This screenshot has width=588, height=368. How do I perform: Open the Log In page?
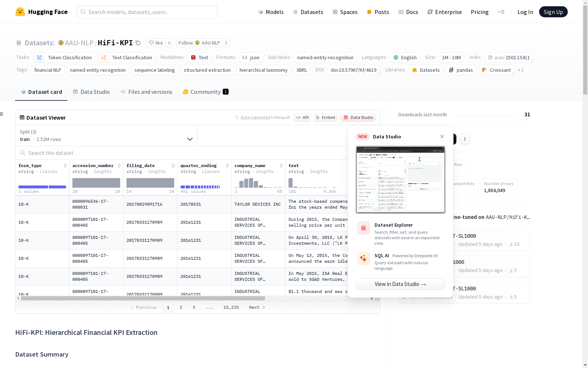coord(525,12)
